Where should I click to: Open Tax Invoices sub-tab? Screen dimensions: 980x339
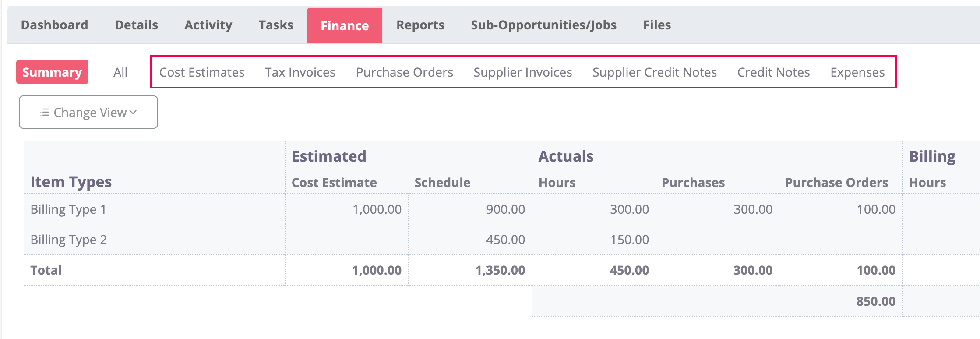pyautogui.click(x=300, y=72)
